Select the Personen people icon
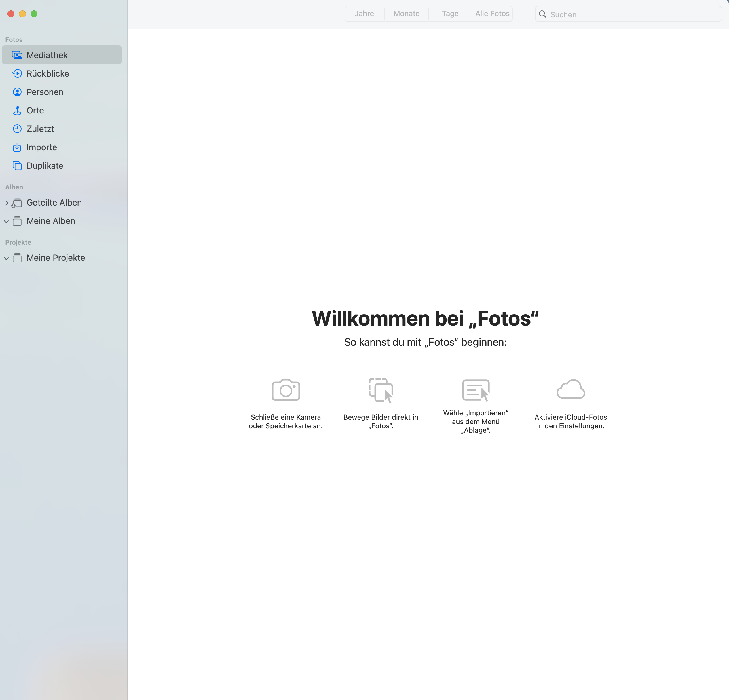 17,92
